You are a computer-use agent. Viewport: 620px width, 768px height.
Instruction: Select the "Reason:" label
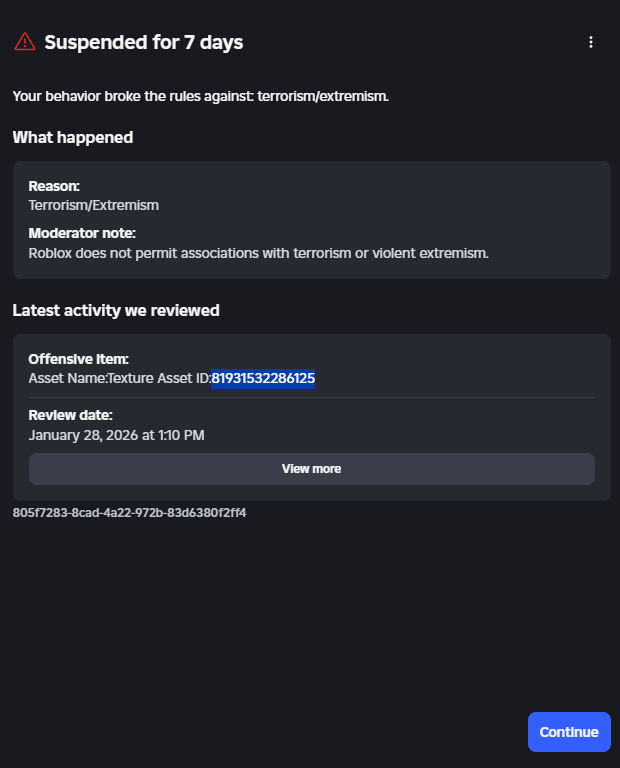click(x=54, y=186)
